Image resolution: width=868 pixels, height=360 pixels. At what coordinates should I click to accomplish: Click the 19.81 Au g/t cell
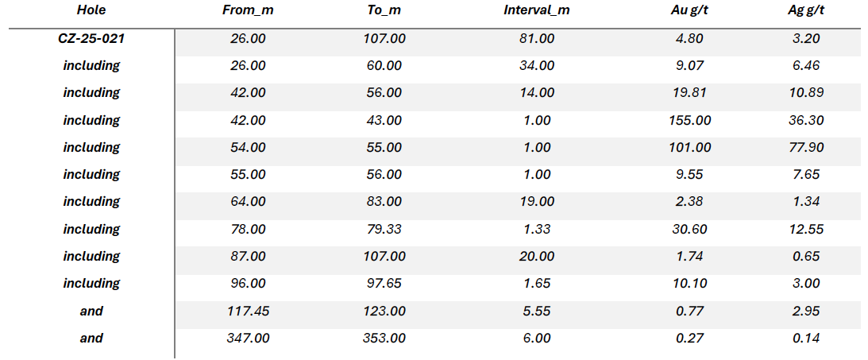click(x=689, y=92)
